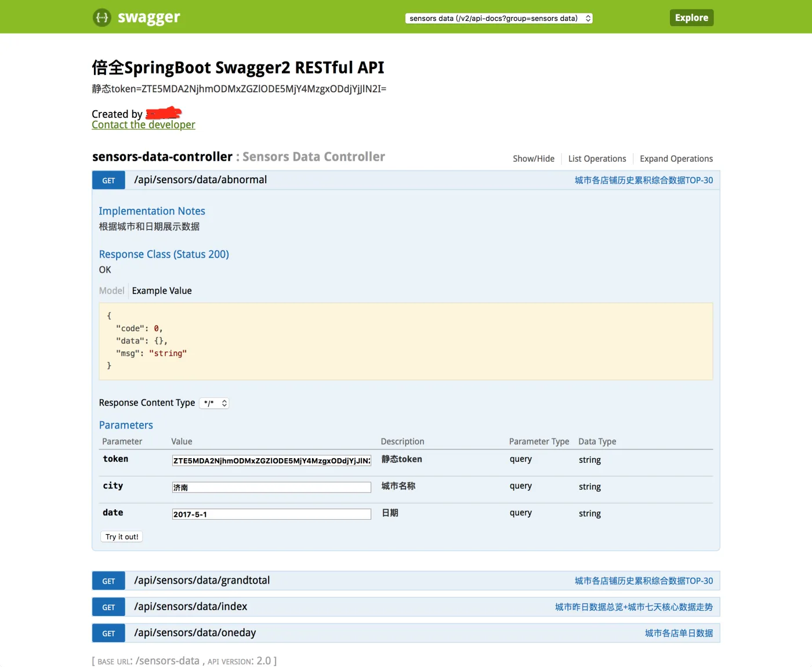This screenshot has width=812, height=667.
Task: Expand the /api/sensors/data/oneday operation
Action: pos(195,633)
